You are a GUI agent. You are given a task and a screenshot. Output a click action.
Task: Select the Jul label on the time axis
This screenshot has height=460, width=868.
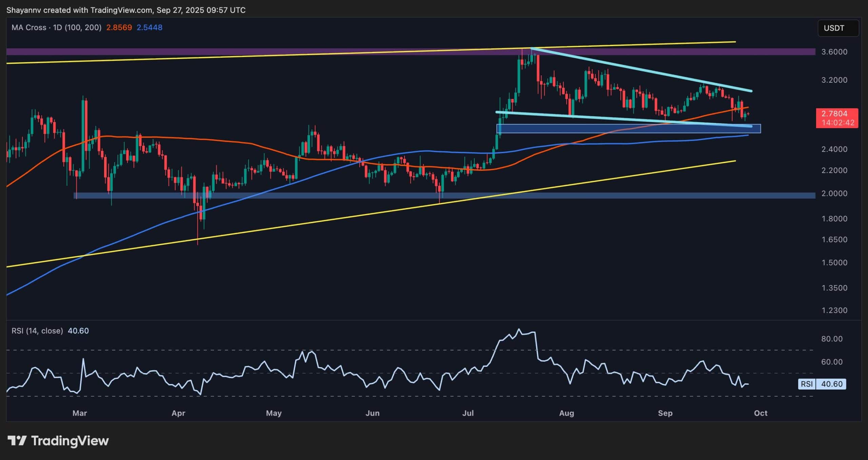pos(468,413)
